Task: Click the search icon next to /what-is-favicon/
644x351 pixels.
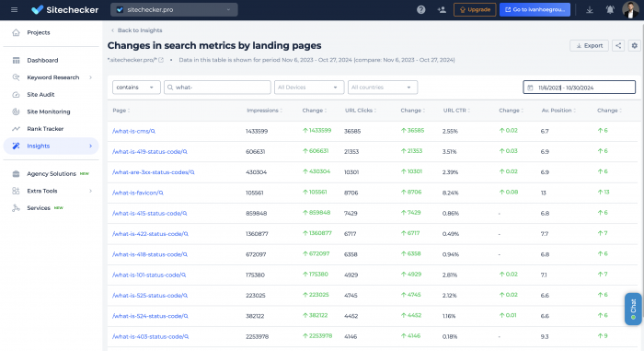Action: pyautogui.click(x=161, y=193)
